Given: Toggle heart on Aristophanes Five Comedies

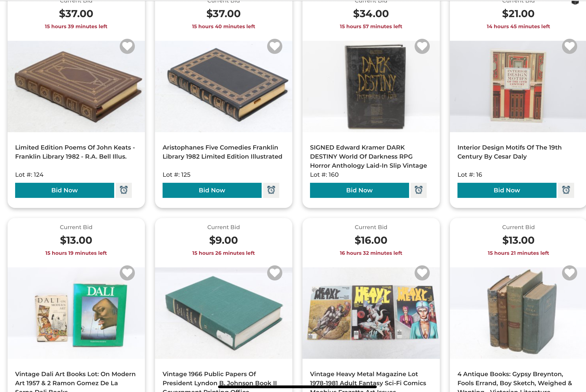Looking at the screenshot, I should 274,46.
